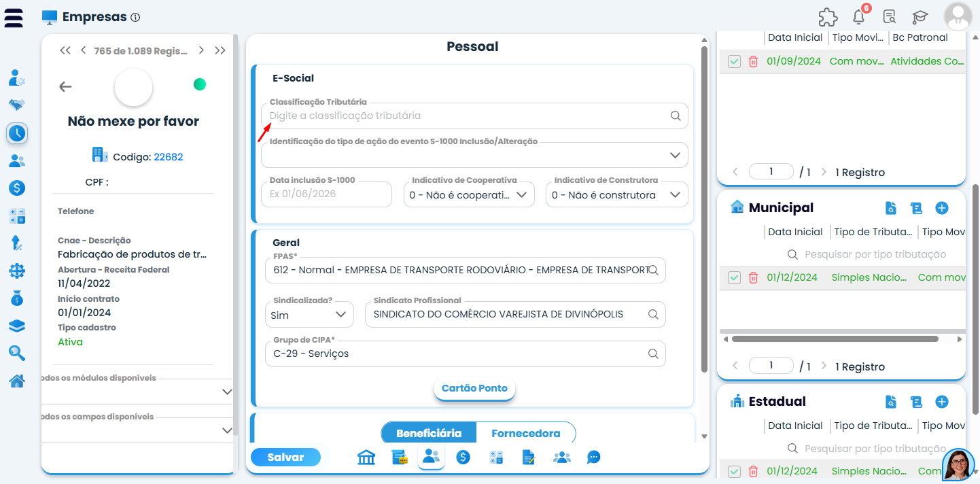Add a new Municipal record with plus icon
980x484 pixels.
click(x=942, y=208)
